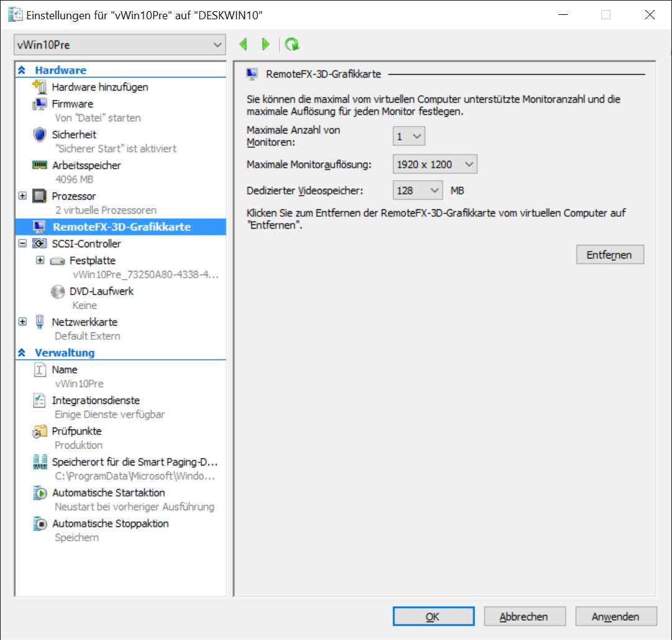Click 'Speichern' under Automatische Stoppaktion

(x=77, y=537)
